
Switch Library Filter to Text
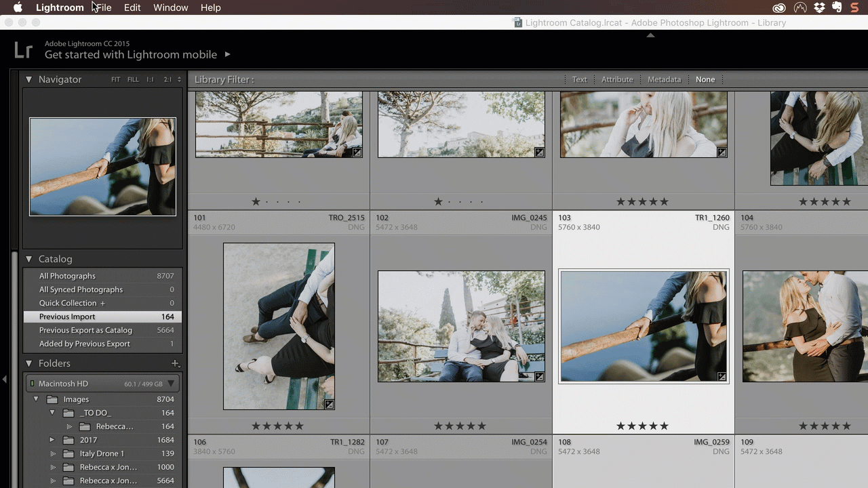pyautogui.click(x=579, y=79)
